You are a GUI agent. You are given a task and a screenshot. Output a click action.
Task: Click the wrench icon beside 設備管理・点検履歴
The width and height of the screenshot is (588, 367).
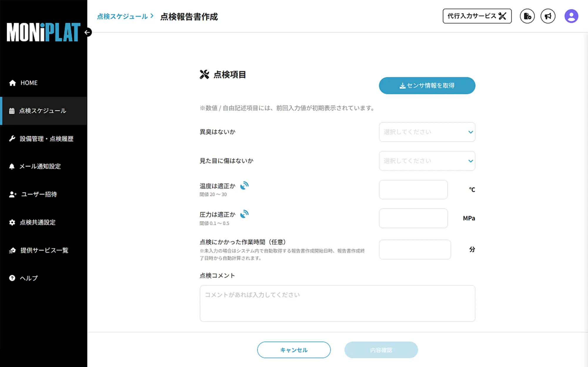(12, 139)
